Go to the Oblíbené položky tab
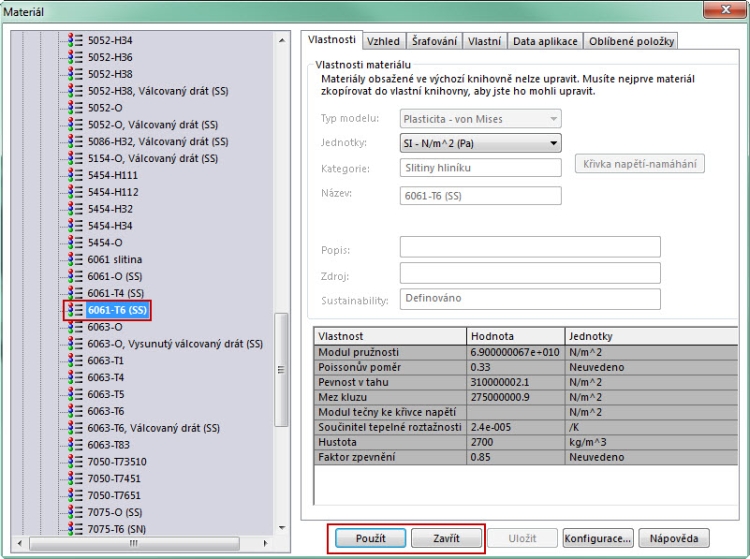This screenshot has height=559, width=750. pos(631,41)
